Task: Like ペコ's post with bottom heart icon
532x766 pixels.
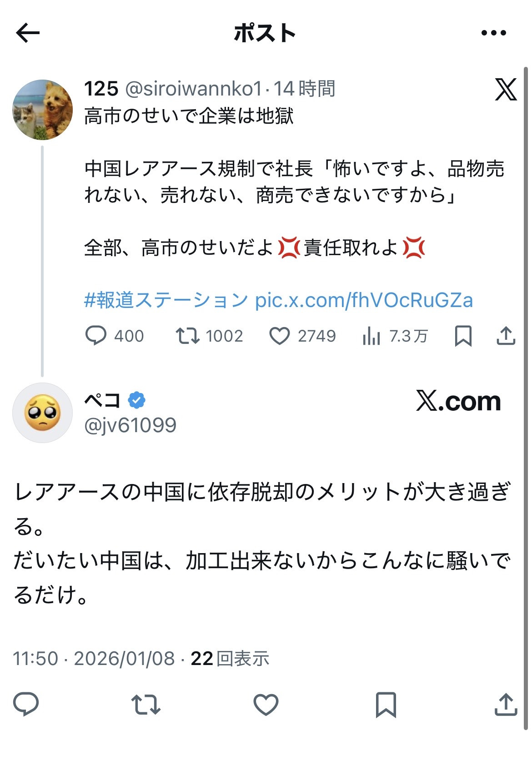Action: click(266, 704)
